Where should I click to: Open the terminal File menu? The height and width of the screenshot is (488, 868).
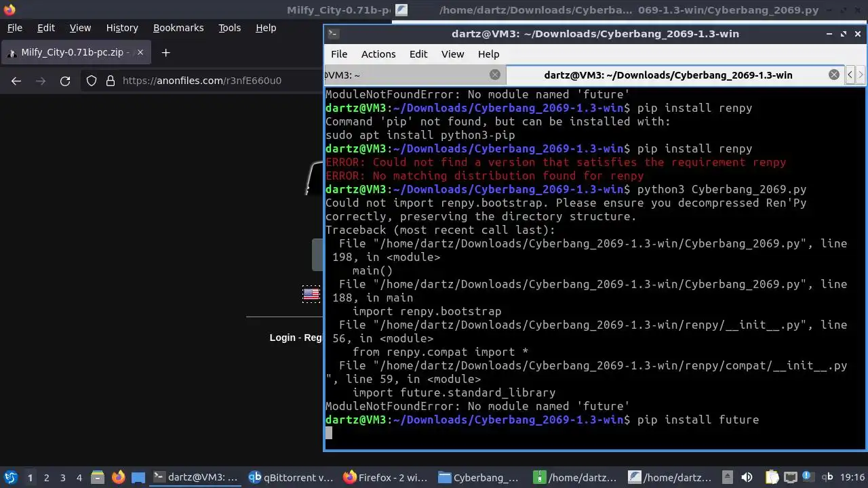339,54
